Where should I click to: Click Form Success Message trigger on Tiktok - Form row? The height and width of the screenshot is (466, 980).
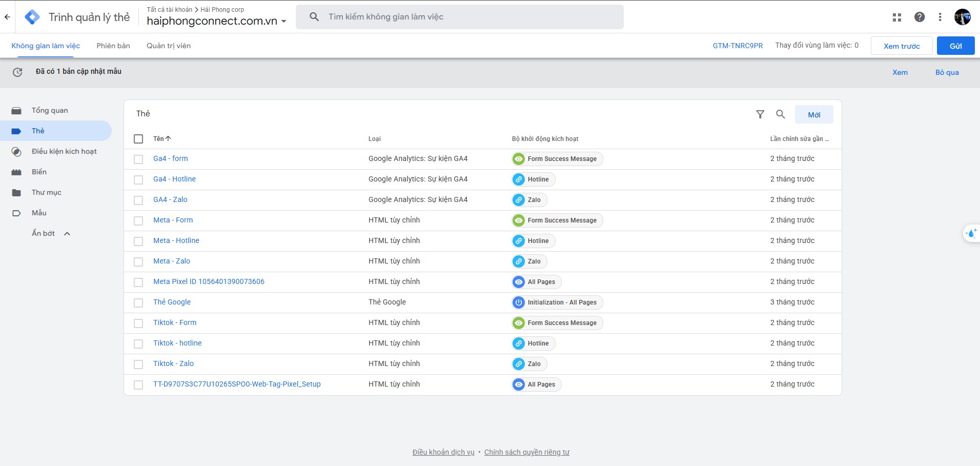coord(557,323)
